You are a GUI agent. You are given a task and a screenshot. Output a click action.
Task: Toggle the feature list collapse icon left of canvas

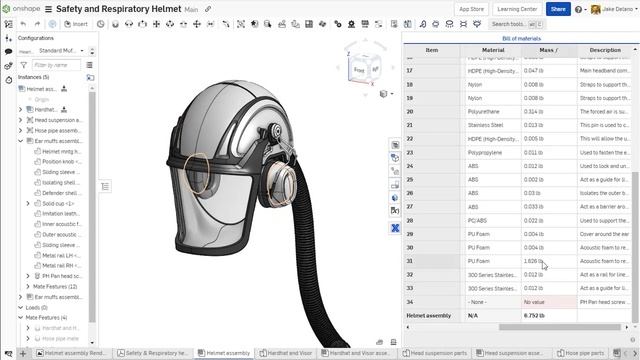pos(105,187)
